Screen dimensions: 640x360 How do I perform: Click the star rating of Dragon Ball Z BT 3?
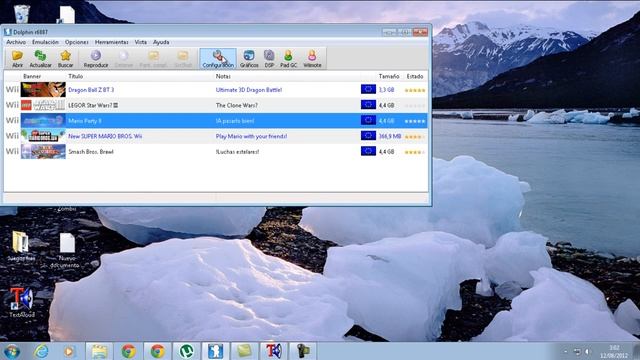pyautogui.click(x=415, y=90)
